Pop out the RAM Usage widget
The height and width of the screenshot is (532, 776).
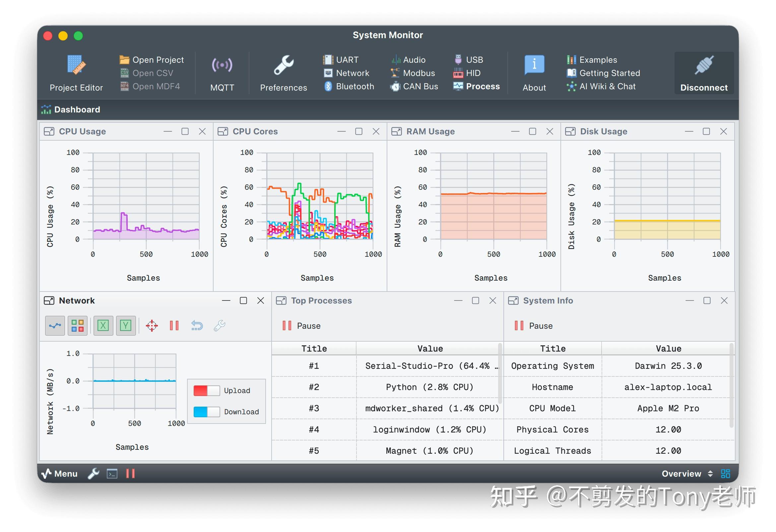(396, 132)
